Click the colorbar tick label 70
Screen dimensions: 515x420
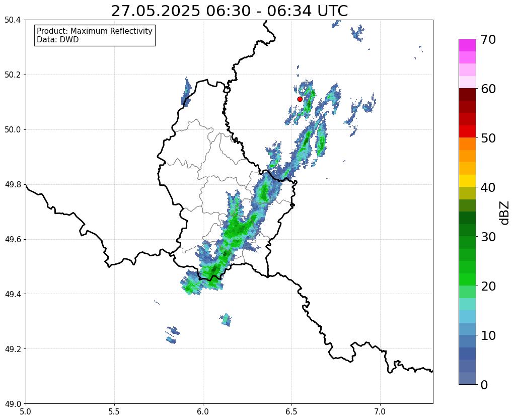pos(488,39)
